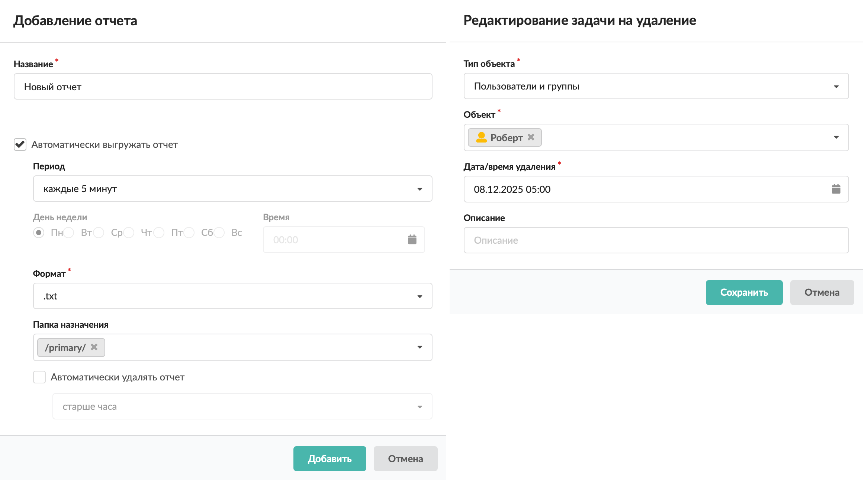Screen dimensions: 868x480
Task: Click into the Описание text field
Action: [656, 240]
